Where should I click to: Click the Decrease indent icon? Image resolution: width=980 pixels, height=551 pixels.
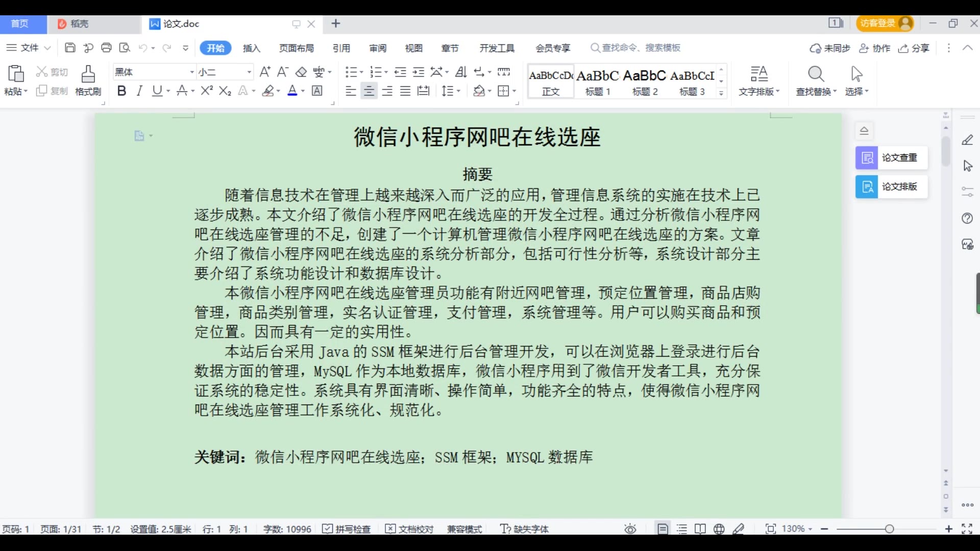pos(400,72)
